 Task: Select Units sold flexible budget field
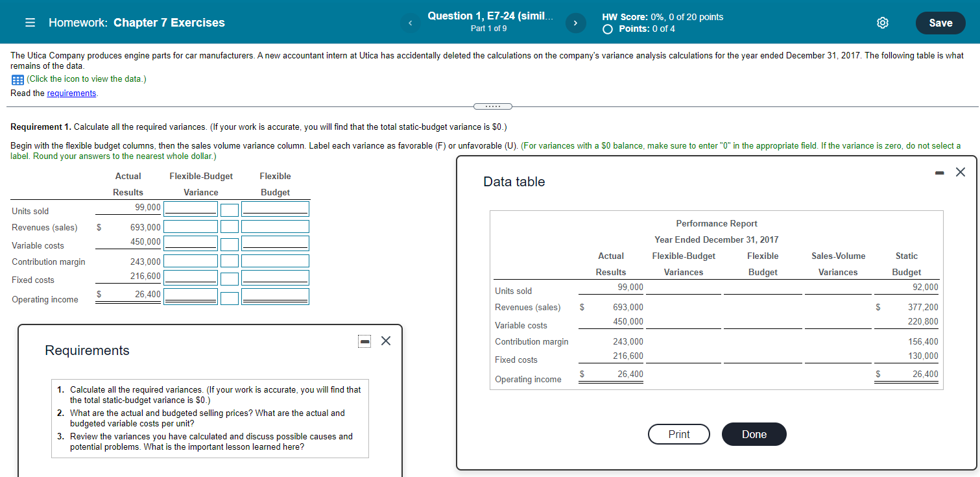(x=276, y=209)
